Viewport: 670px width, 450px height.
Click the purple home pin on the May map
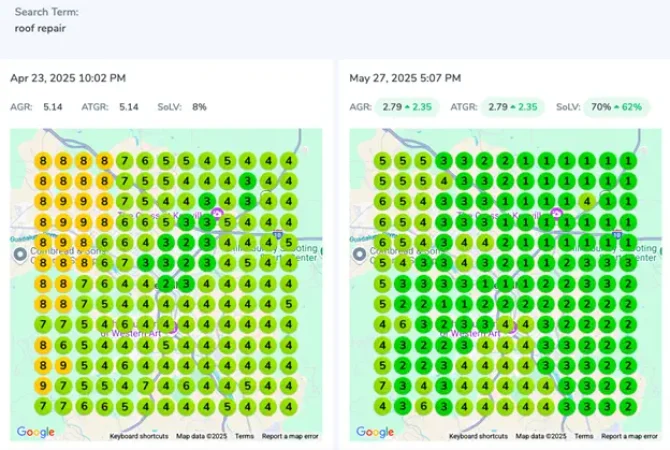pyautogui.click(x=557, y=213)
